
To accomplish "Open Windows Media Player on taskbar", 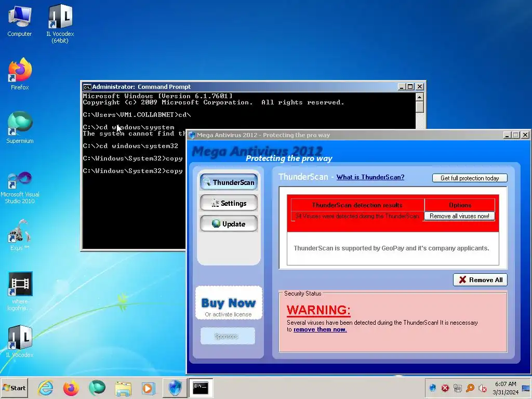I will pos(148,388).
